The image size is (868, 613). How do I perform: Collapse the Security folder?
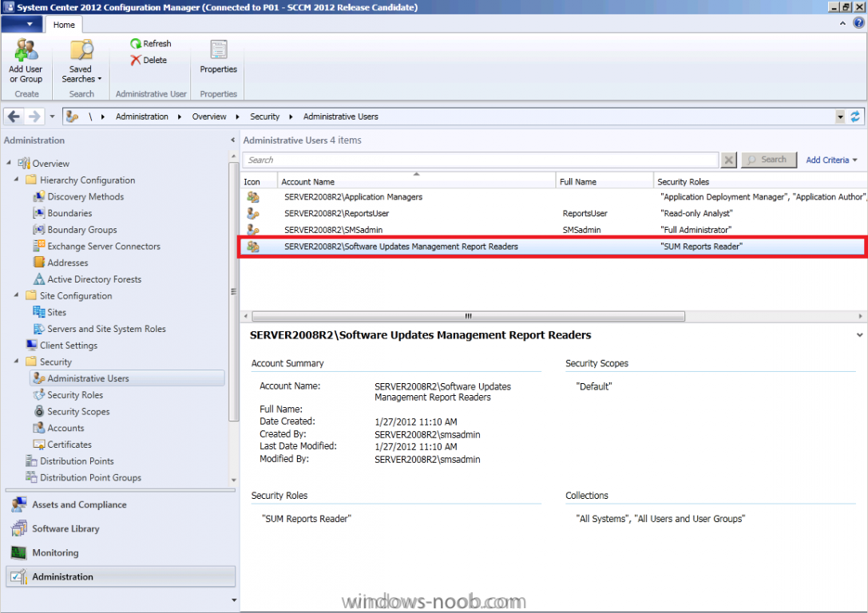pyautogui.click(x=17, y=362)
